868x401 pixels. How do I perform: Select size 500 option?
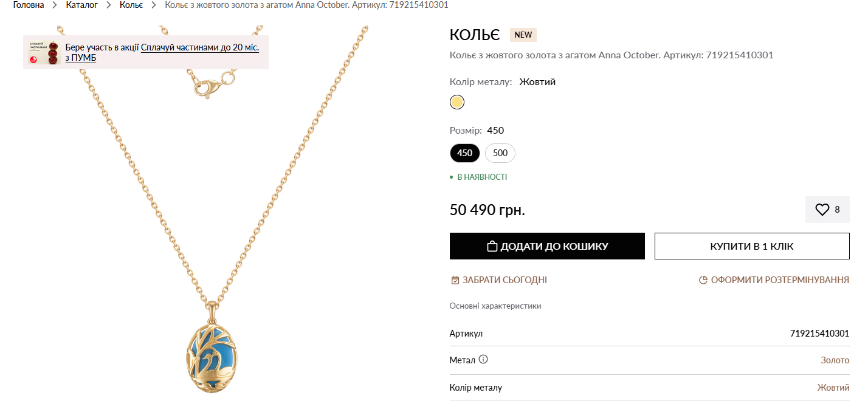(x=500, y=153)
